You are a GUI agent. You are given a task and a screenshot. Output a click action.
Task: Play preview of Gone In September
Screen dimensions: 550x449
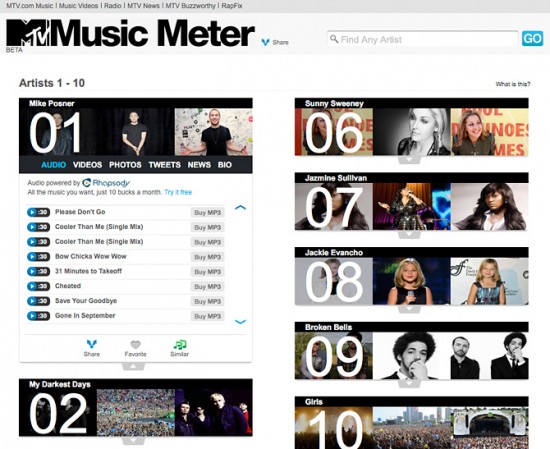tap(38, 316)
